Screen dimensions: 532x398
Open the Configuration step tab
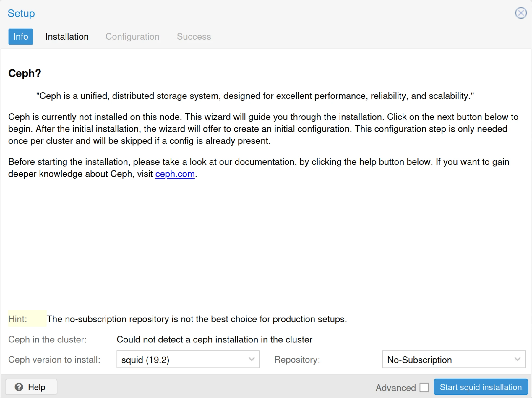tap(132, 37)
